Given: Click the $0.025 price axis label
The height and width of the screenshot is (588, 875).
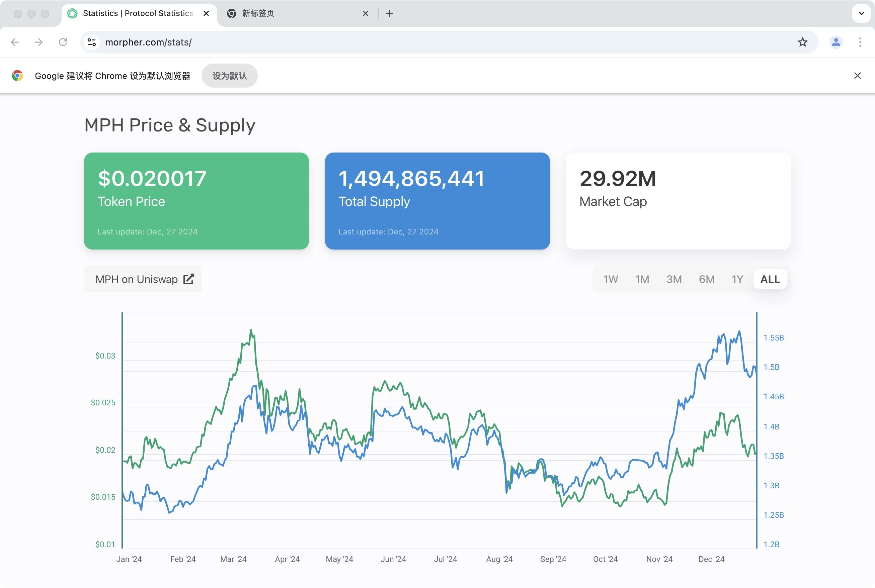Looking at the screenshot, I should click(103, 403).
